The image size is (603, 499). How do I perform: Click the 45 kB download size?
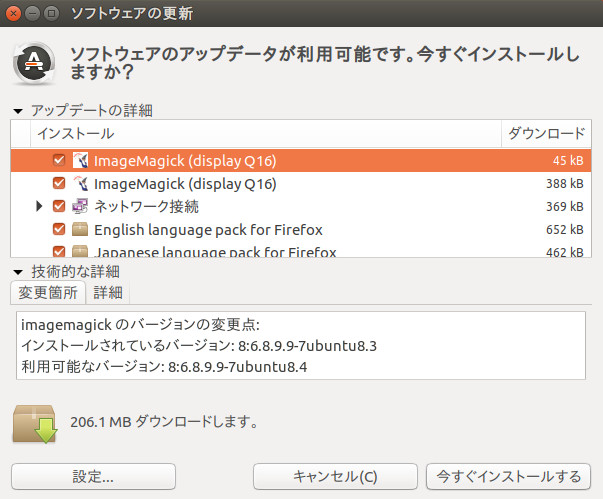pos(568,160)
